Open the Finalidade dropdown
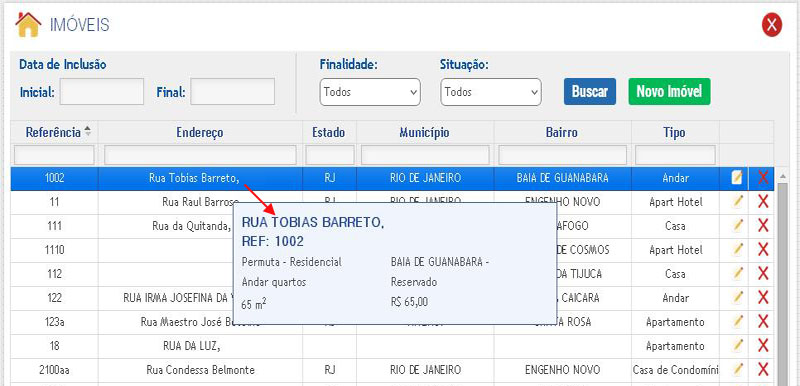Viewport: 800px width, 386px height. point(370,92)
